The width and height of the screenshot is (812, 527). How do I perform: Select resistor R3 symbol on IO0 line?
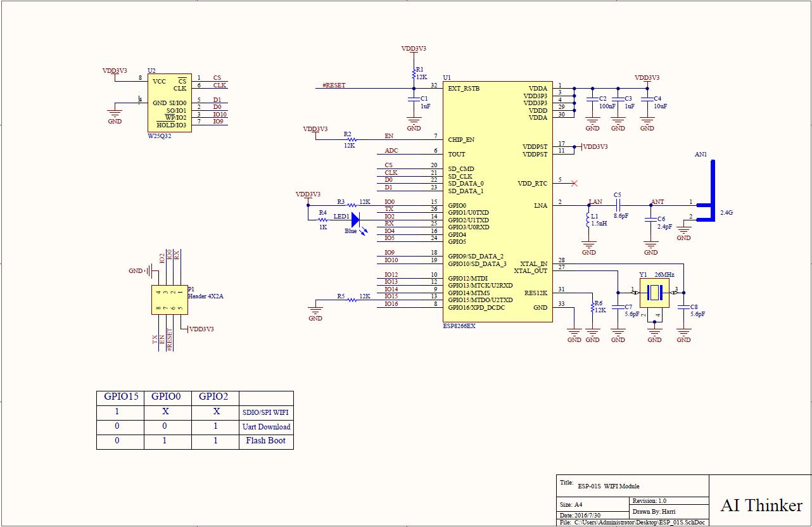[352, 205]
